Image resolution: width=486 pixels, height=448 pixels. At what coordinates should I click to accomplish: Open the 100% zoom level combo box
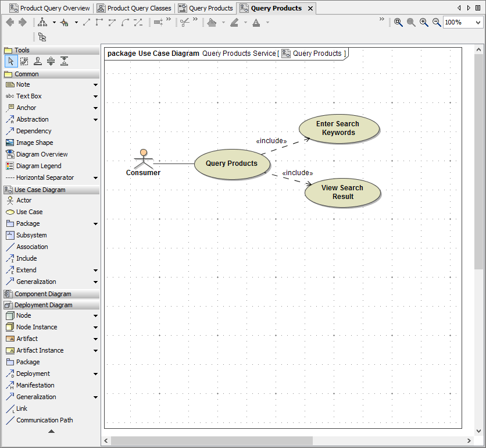coord(462,22)
